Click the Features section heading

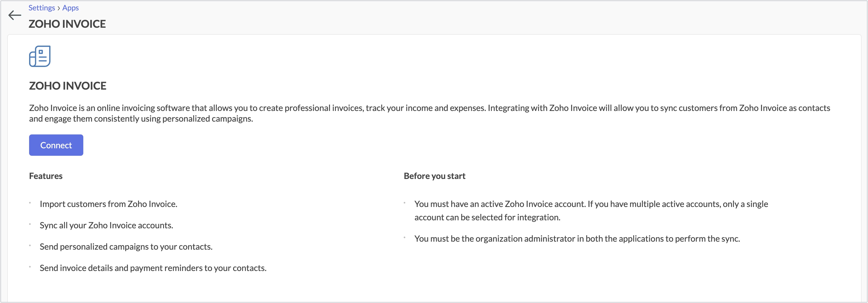(x=46, y=176)
